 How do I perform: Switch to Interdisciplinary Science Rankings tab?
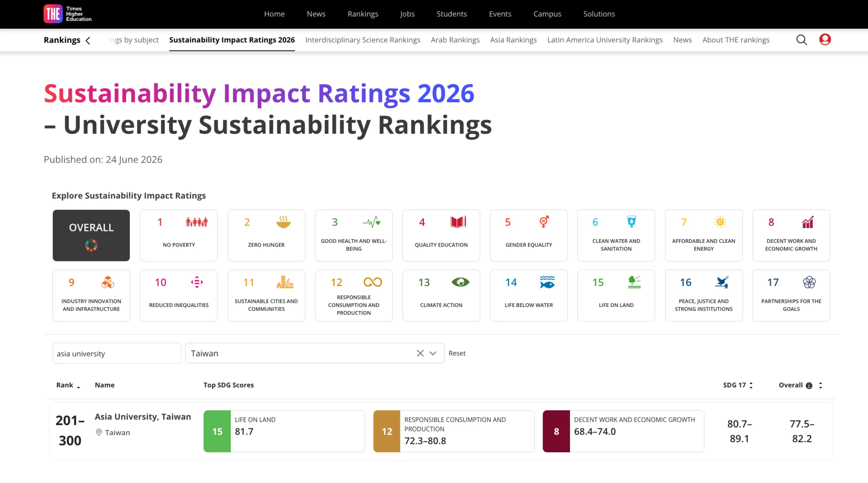362,40
